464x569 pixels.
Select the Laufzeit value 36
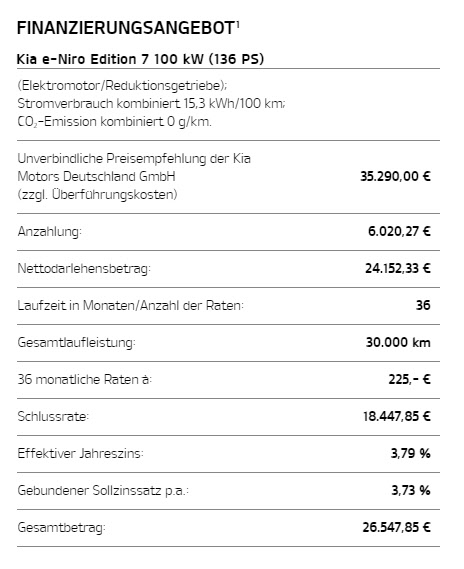pyautogui.click(x=423, y=305)
